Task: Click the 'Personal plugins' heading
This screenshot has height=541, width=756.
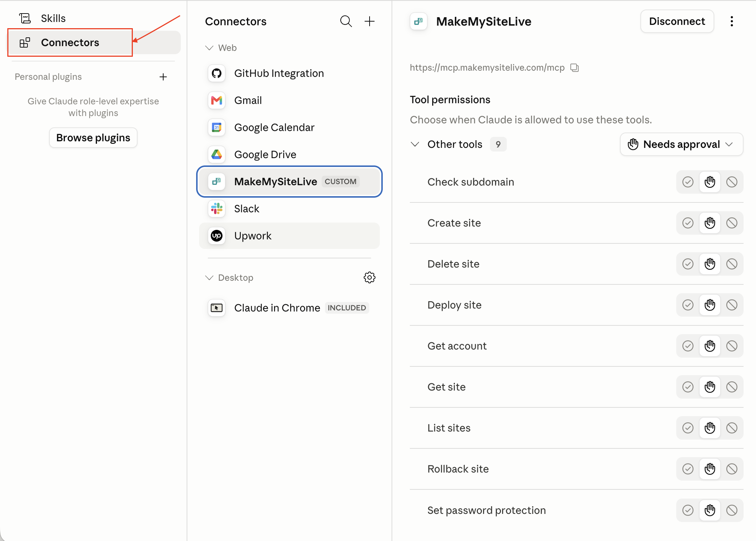Action: [48, 77]
